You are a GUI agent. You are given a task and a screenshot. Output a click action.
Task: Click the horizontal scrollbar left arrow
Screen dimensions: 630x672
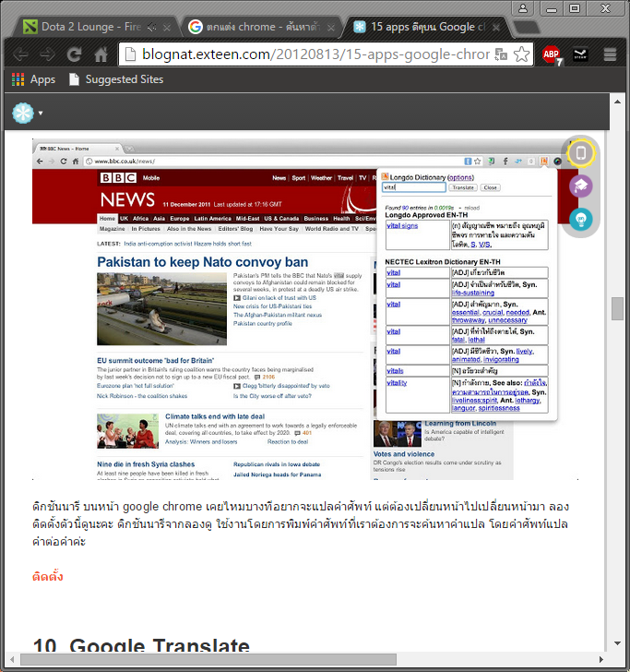[x=12, y=659]
